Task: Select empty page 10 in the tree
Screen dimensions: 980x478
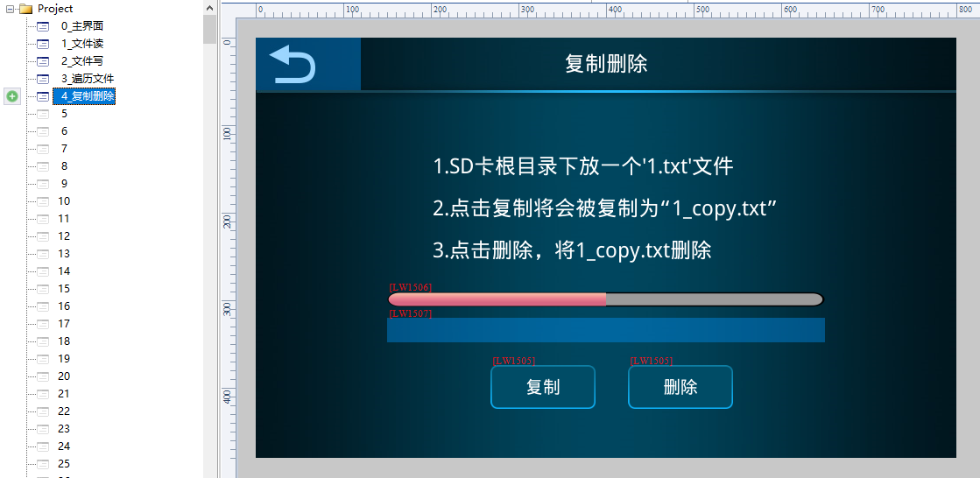Action: point(64,201)
